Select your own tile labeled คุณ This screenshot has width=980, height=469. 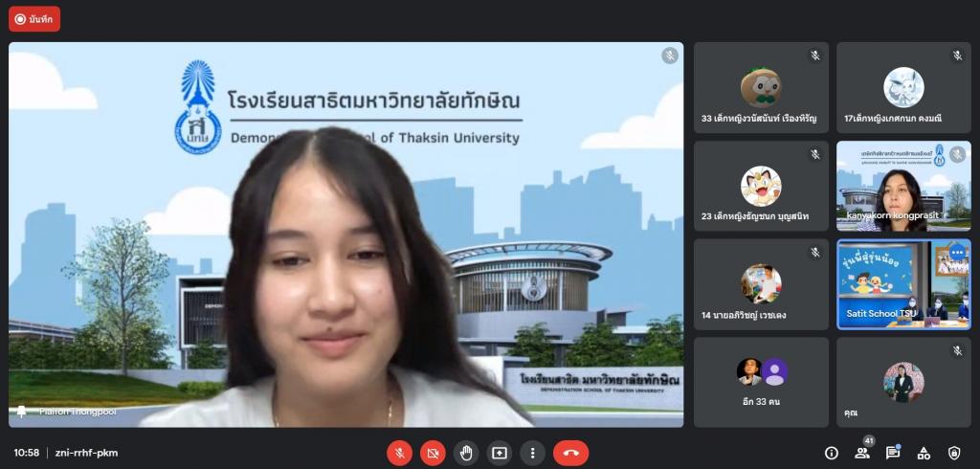point(903,383)
